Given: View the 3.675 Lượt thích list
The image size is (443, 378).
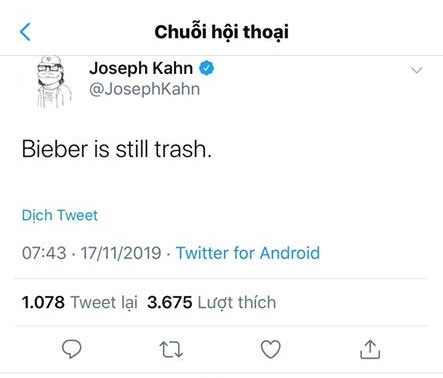Looking at the screenshot, I should [212, 303].
